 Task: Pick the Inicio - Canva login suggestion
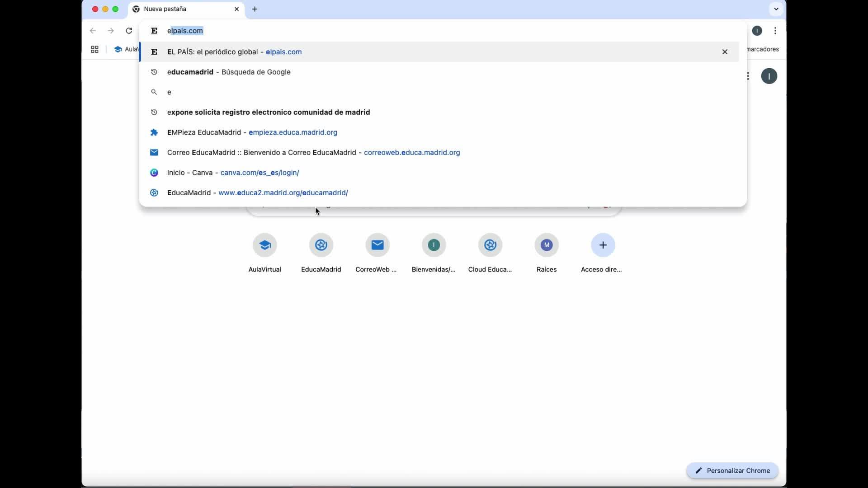[x=233, y=173]
